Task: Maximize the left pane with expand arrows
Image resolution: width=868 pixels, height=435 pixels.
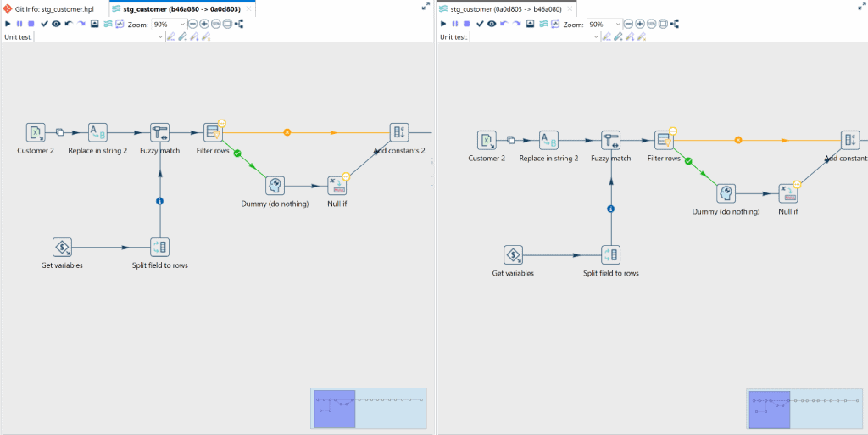Action: point(426,6)
